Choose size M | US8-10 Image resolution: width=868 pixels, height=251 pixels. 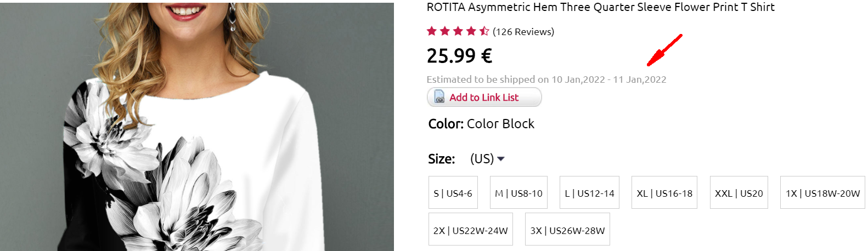click(x=518, y=193)
